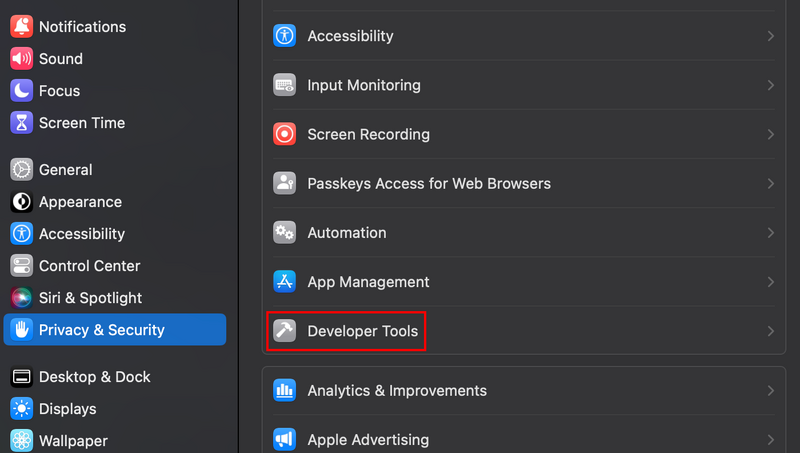This screenshot has height=453, width=800.
Task: Click the Desktop & Dock icon
Action: pos(21,377)
